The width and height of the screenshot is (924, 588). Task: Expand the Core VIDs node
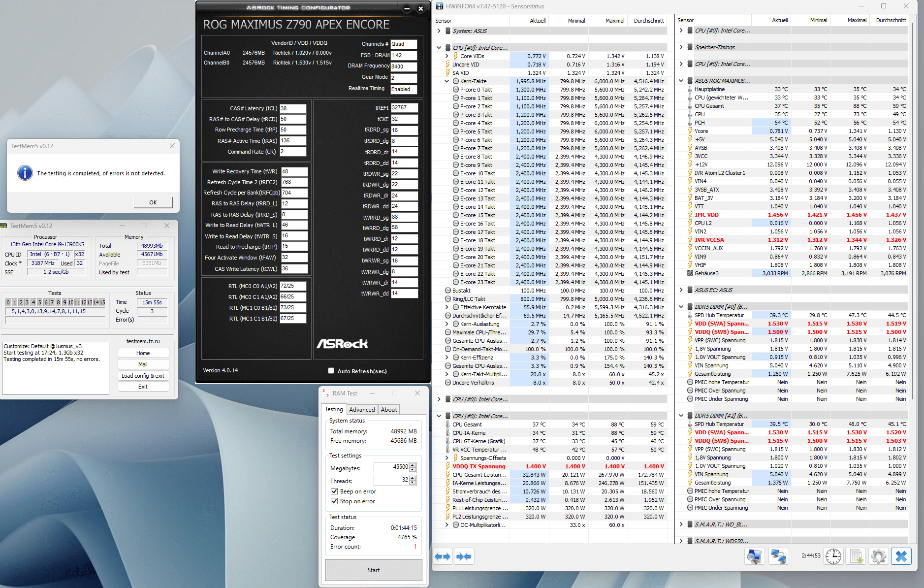click(x=446, y=56)
